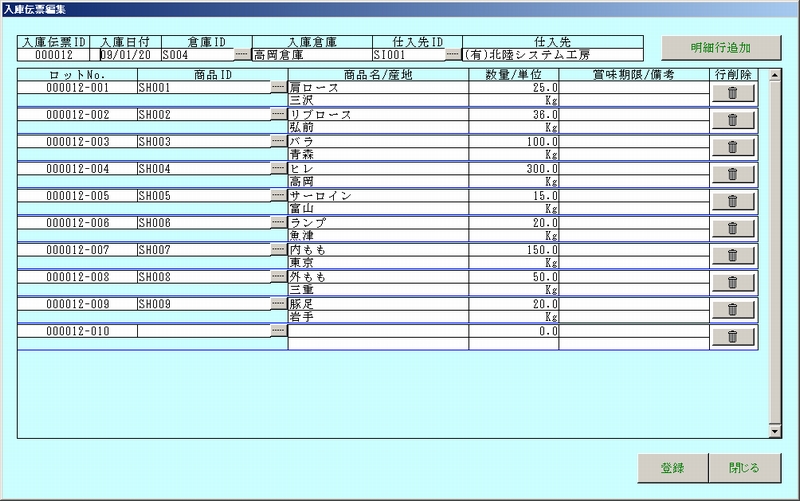Remove the バラ row using trash icon
This screenshot has width=800, height=501.
click(x=733, y=147)
